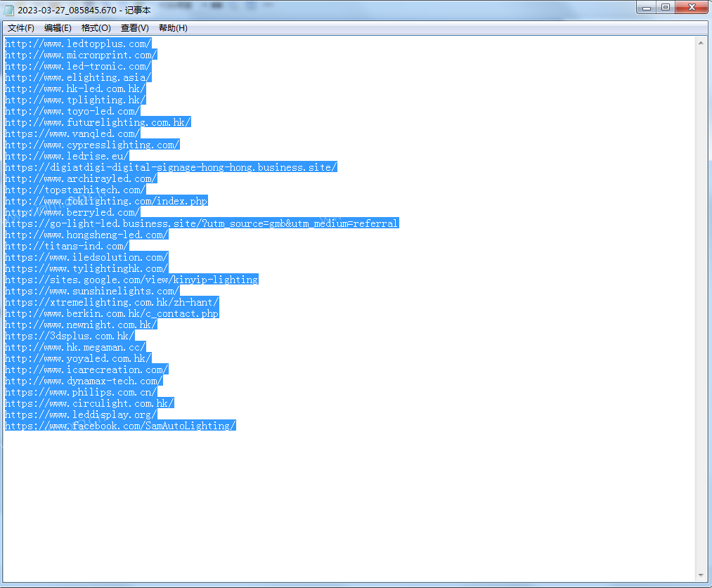Click the line https://www.philips.com.cn/
The image size is (712, 588).
(81, 393)
